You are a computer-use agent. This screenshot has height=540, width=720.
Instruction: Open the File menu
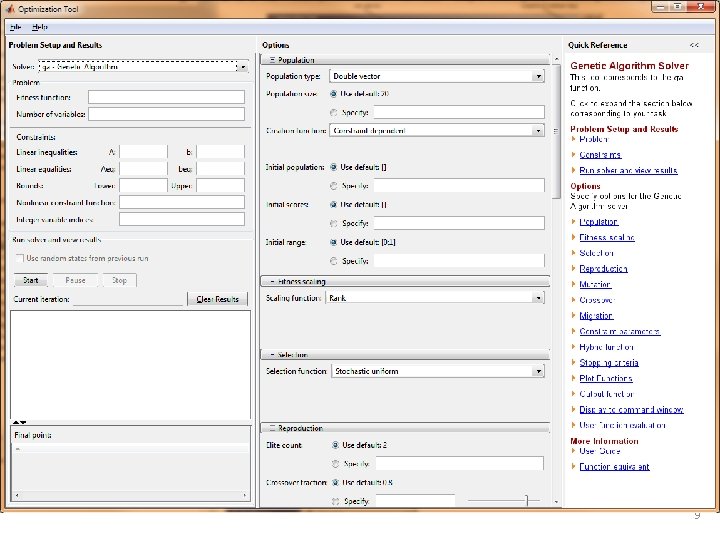15,27
